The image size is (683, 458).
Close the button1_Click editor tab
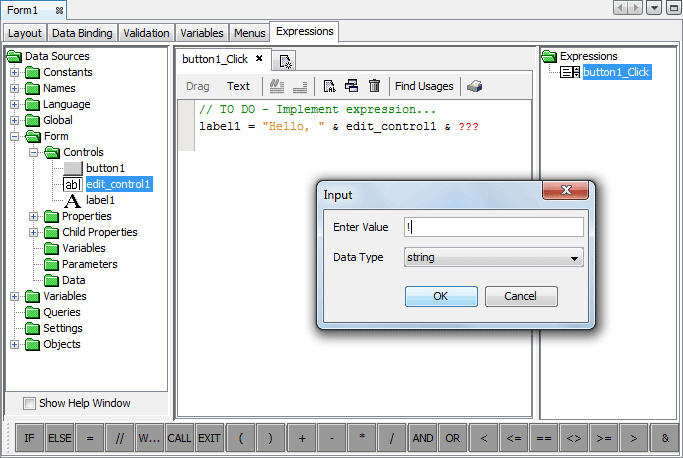pos(260,59)
